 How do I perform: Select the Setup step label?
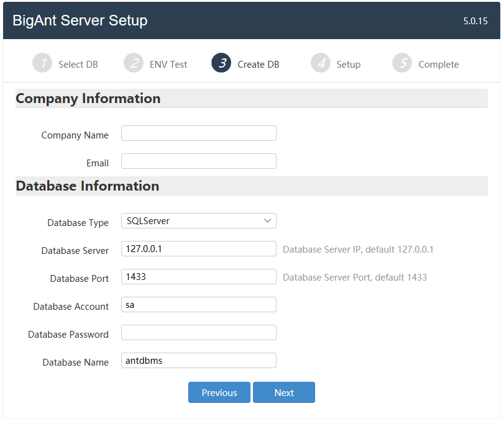[349, 65]
